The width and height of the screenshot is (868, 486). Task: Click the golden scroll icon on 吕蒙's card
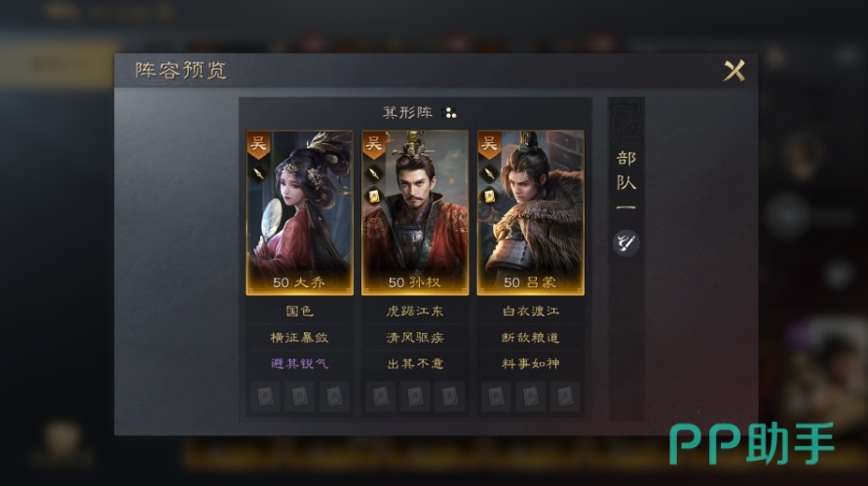point(490,196)
